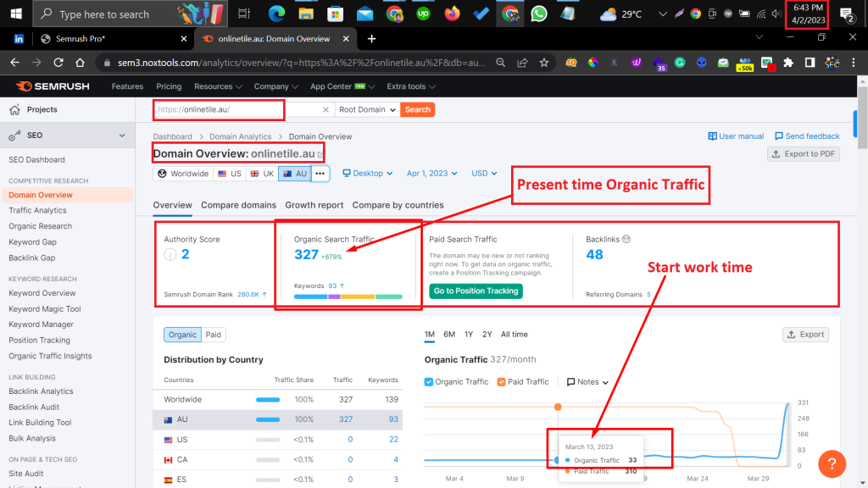Click the orange Search button
Viewport: 868px width, 488px height.
click(x=417, y=109)
